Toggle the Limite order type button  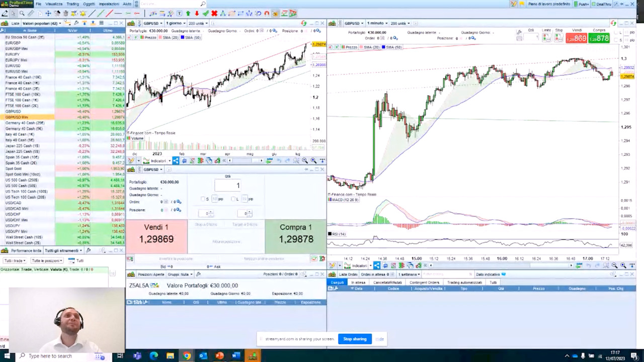[546, 37]
